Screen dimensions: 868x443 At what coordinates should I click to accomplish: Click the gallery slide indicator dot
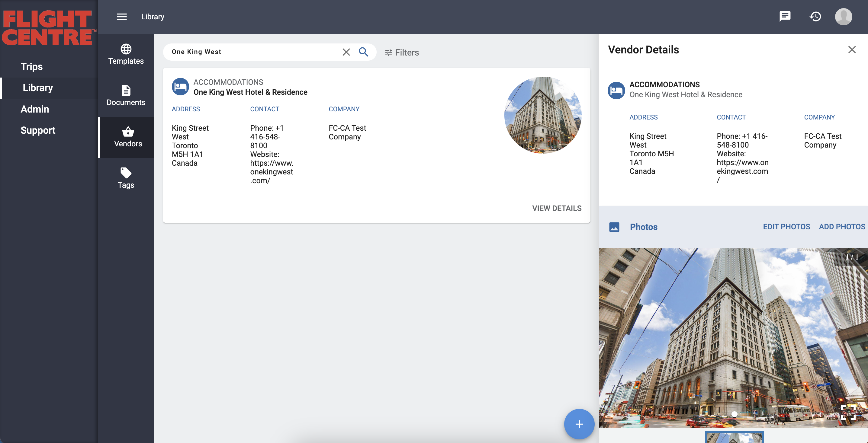click(734, 414)
